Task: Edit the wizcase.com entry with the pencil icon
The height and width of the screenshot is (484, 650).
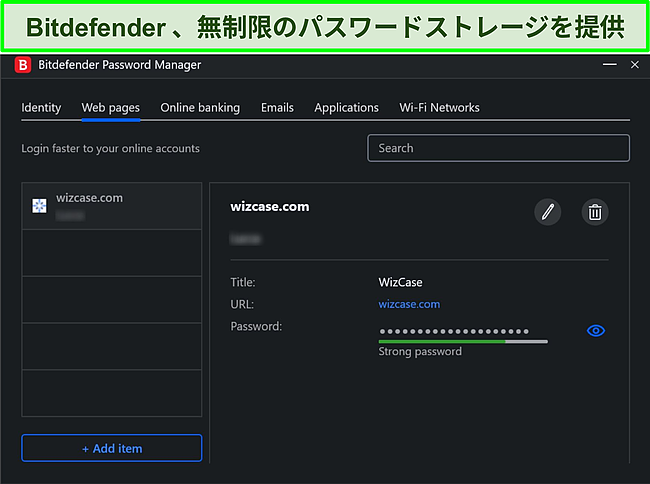Action: coord(547,212)
